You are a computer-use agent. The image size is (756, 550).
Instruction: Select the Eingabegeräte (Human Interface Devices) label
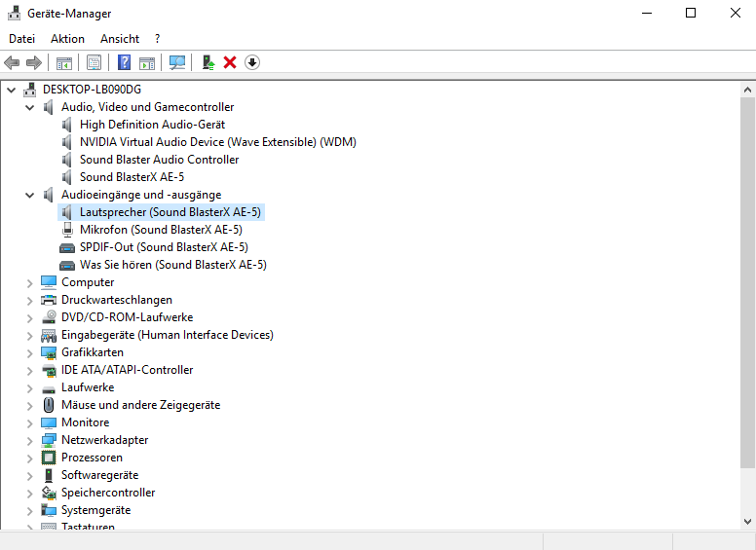pyautogui.click(x=168, y=335)
